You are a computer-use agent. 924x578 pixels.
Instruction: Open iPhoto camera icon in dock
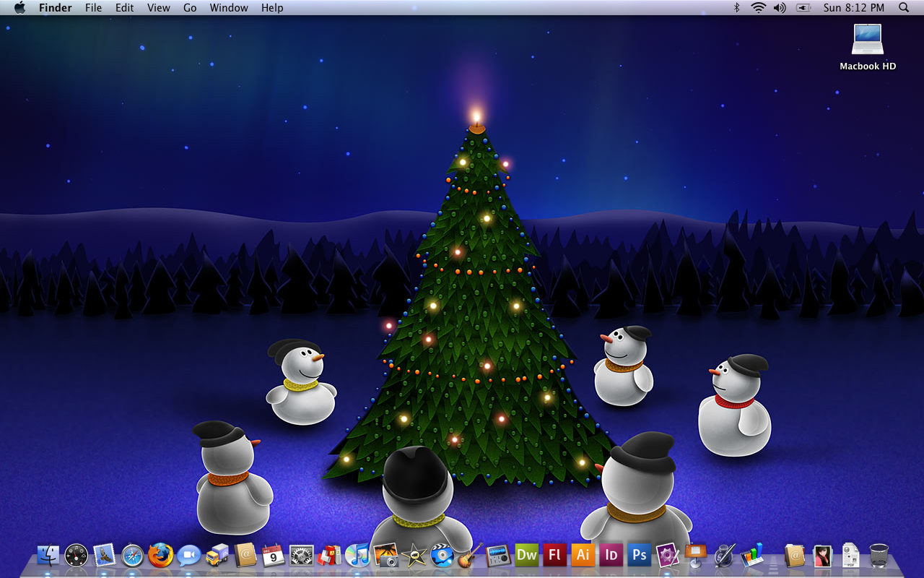click(386, 555)
